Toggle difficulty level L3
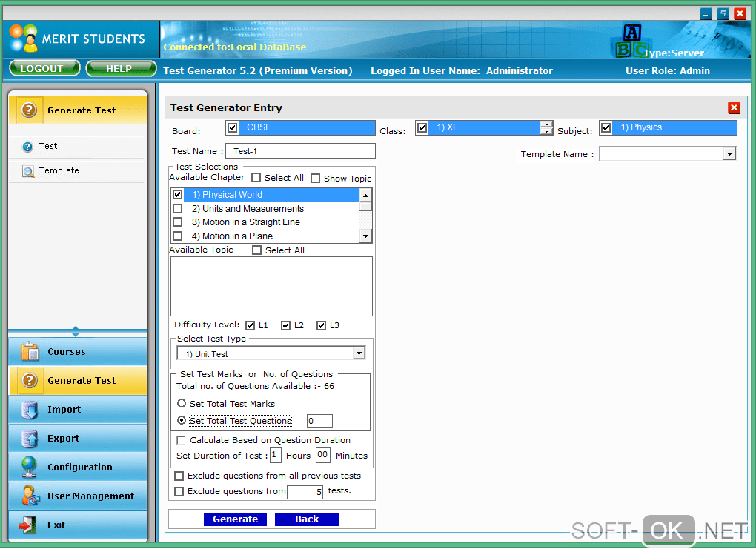 point(321,326)
